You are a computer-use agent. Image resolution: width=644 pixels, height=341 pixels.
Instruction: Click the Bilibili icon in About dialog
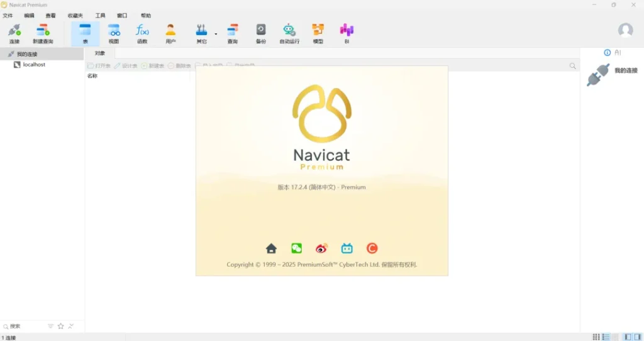point(347,248)
